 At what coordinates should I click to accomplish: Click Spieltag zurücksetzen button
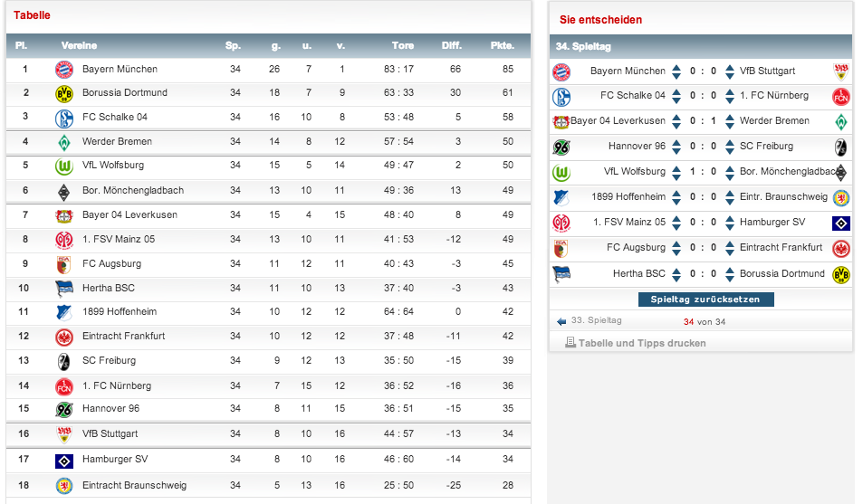tap(705, 300)
